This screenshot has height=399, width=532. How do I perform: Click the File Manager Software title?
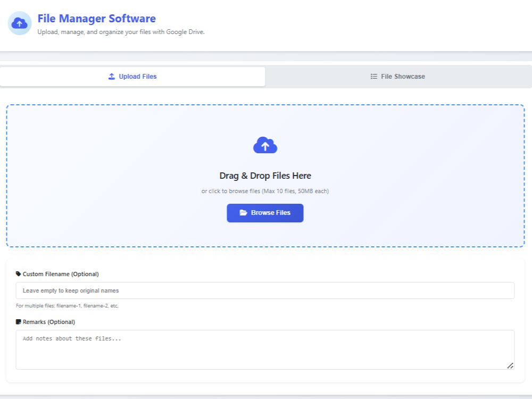click(x=96, y=18)
